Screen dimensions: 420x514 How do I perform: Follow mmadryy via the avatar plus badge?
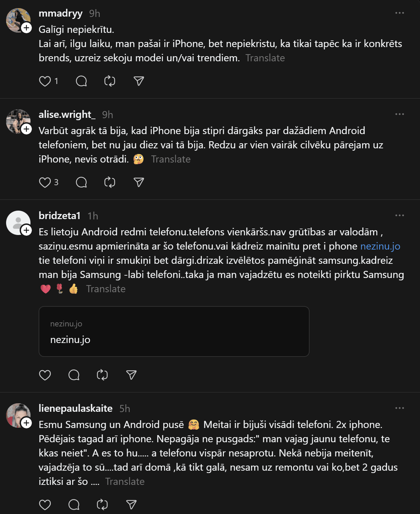click(26, 28)
